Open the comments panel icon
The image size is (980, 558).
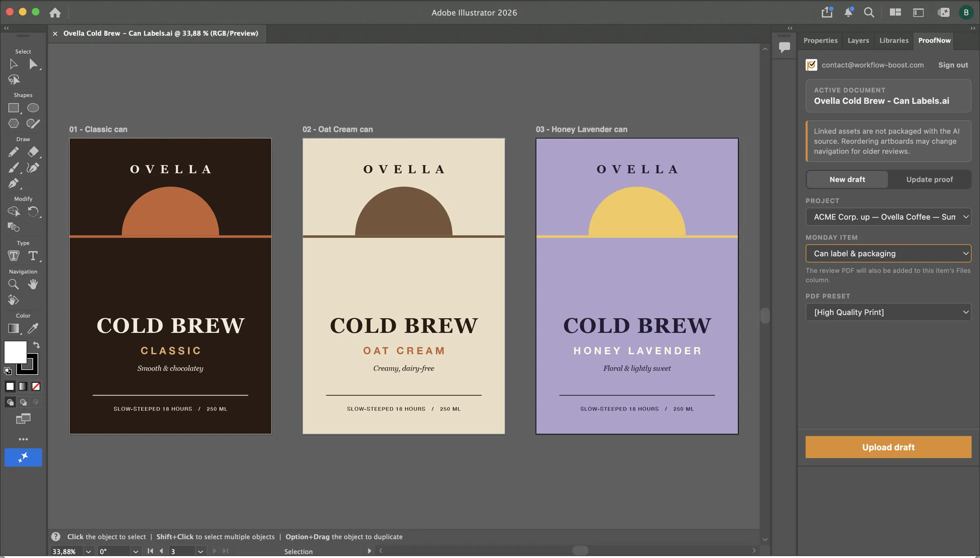tap(784, 47)
